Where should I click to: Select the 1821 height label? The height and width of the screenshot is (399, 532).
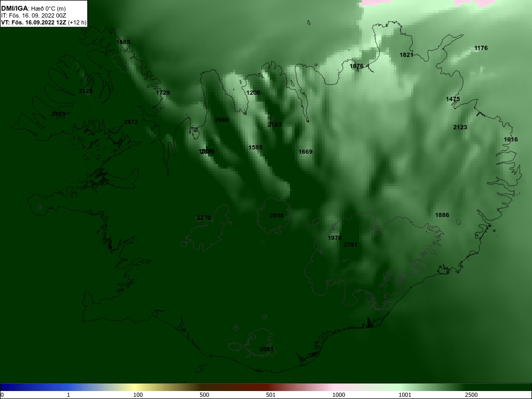(x=406, y=55)
